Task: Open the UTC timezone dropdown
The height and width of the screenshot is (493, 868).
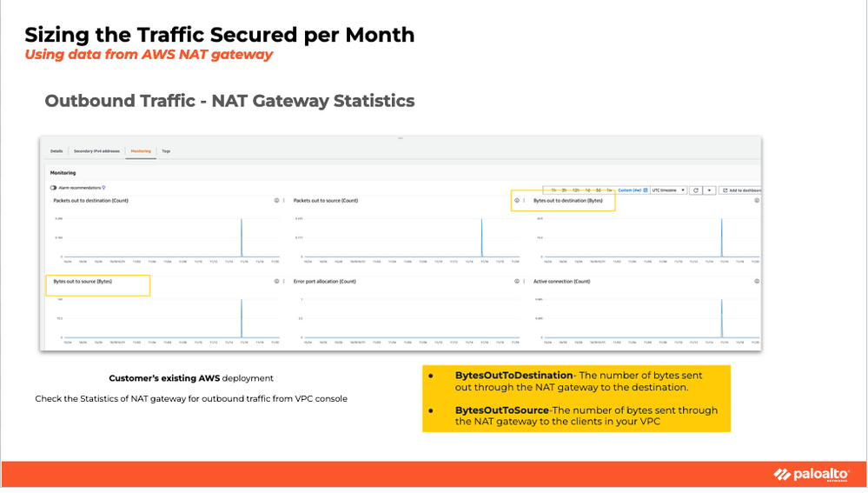Action: [668, 190]
